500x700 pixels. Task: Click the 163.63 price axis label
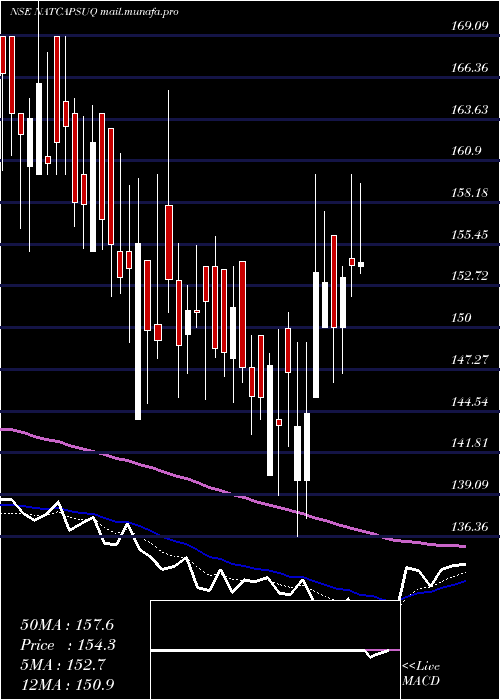[468, 109]
